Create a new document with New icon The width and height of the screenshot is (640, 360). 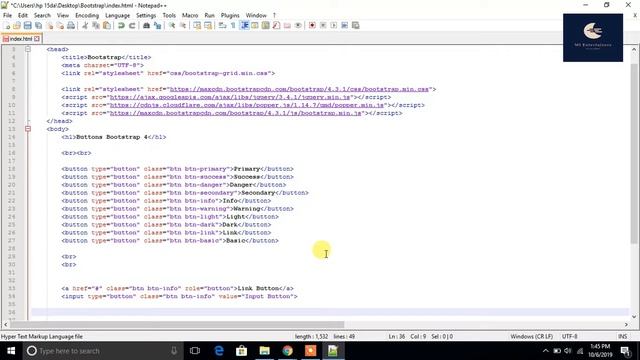pyautogui.click(x=7, y=25)
